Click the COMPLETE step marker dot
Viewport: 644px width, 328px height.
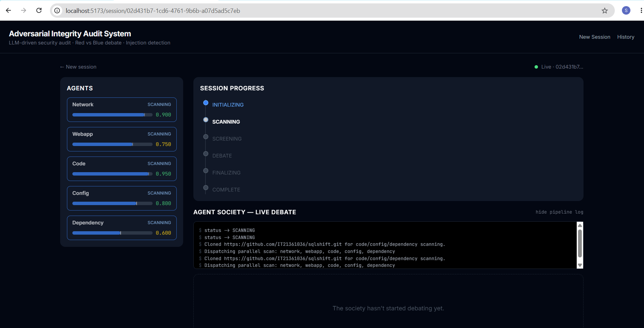206,188
